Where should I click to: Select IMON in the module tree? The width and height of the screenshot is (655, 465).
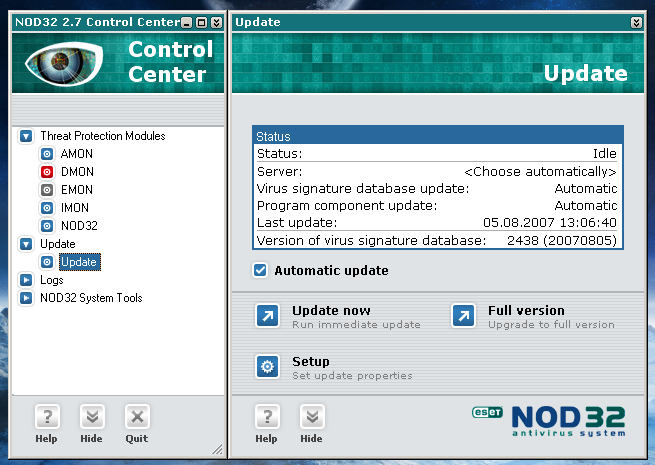[75, 208]
